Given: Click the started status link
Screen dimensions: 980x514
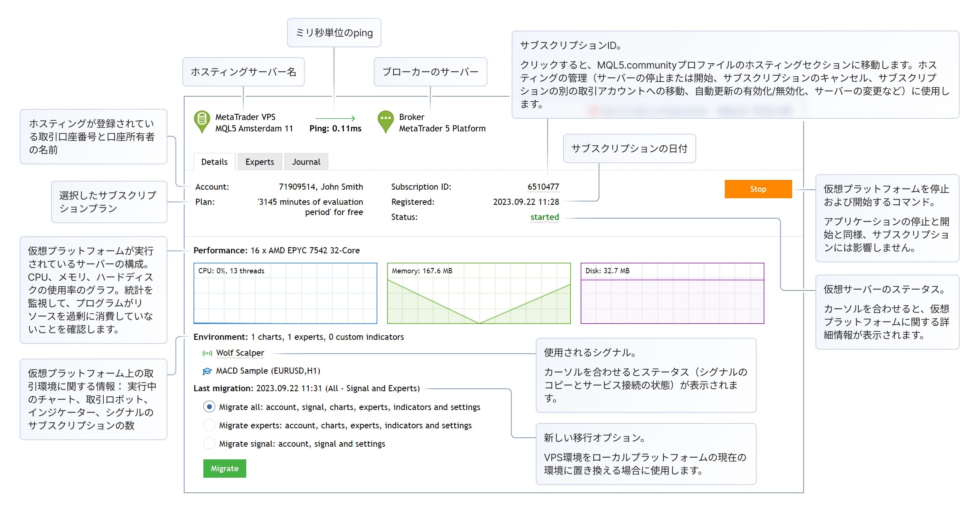Looking at the screenshot, I should click(545, 217).
